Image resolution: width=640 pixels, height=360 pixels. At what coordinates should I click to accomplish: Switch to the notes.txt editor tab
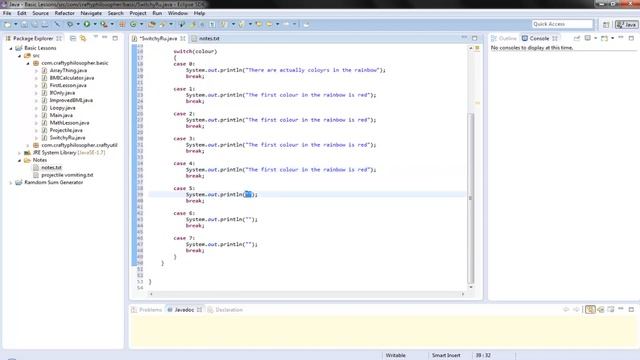206,38
